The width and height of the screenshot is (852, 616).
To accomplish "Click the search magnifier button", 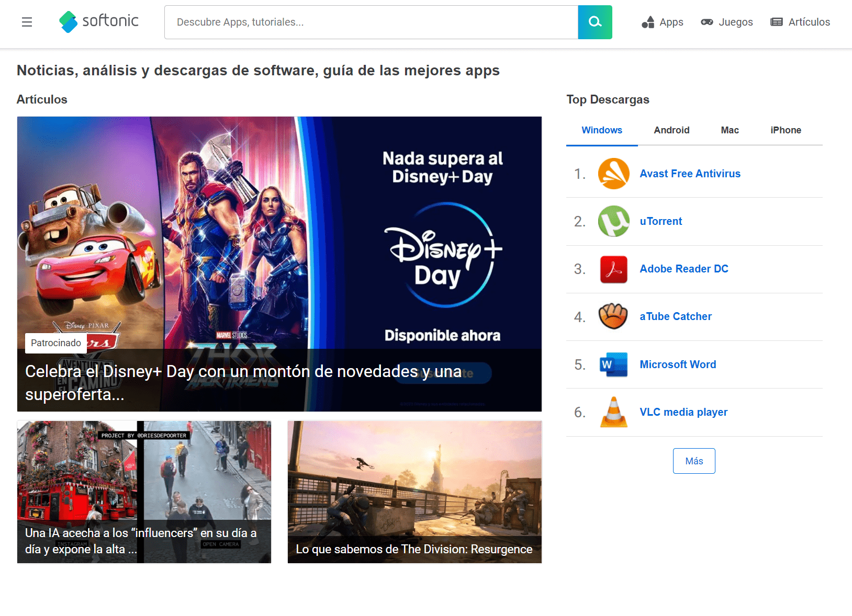I will (595, 22).
